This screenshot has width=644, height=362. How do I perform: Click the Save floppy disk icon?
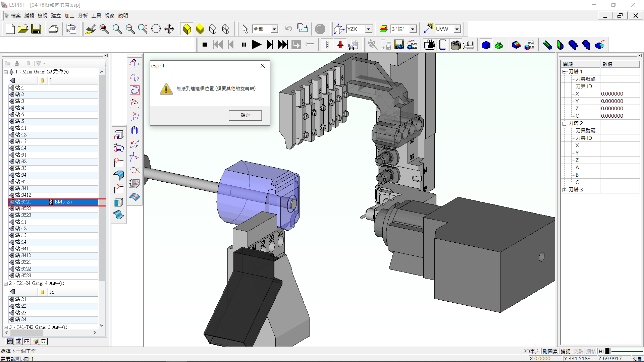(36, 29)
